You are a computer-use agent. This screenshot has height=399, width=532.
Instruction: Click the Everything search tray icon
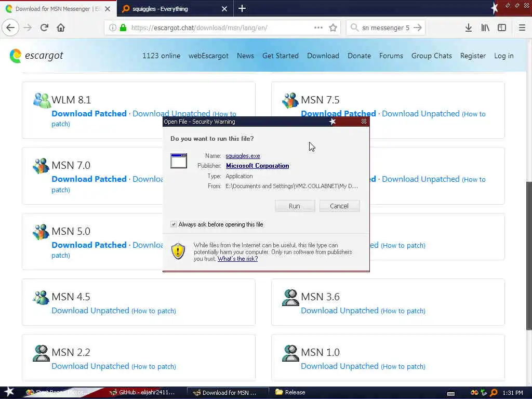(494, 393)
